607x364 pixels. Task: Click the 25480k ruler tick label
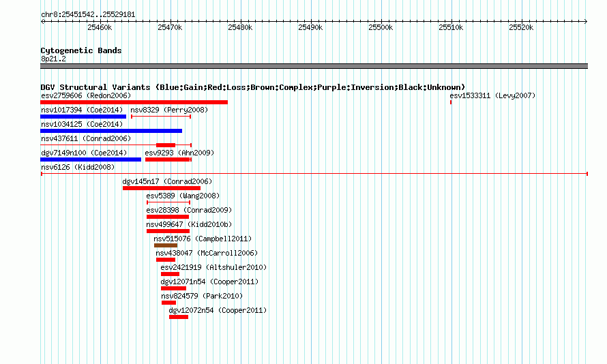[240, 27]
